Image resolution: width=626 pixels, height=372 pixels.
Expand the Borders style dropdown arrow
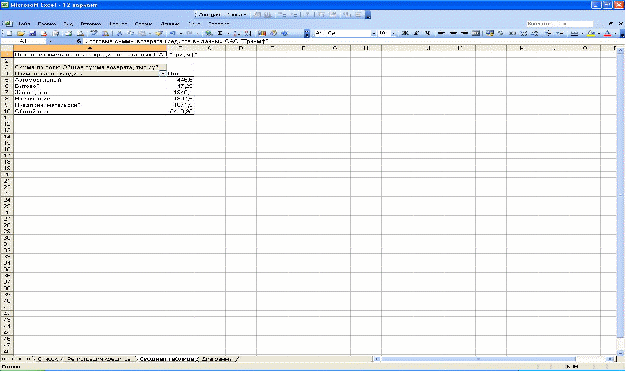coord(582,34)
